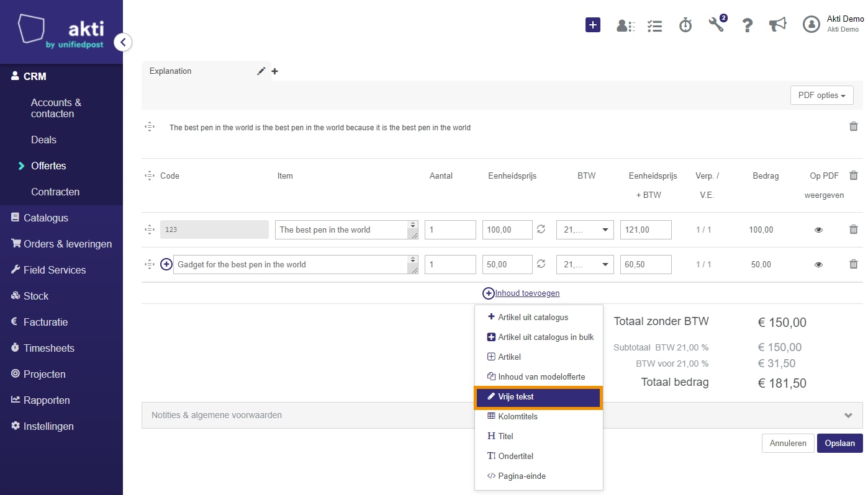868x495 pixels.
Task: Click the Gadget item description field
Action: pyautogui.click(x=296, y=264)
